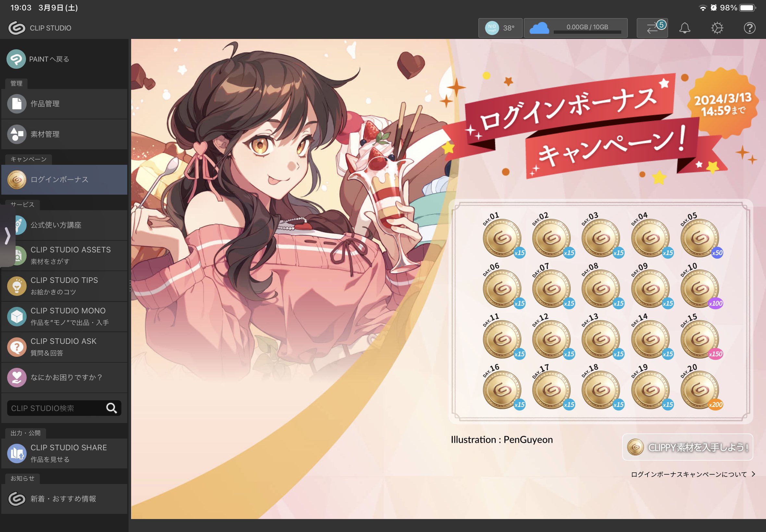Open なにかお困りですか？ help heart icon
The image size is (766, 532).
click(17, 377)
